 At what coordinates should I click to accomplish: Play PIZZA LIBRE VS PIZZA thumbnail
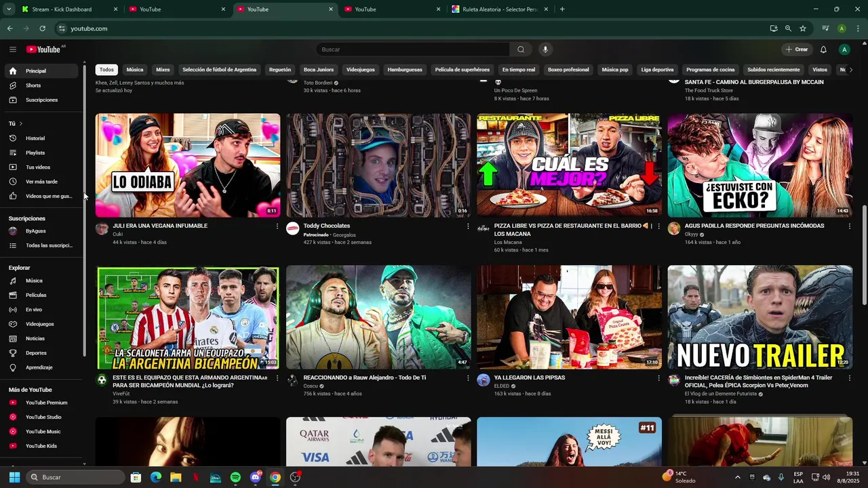(569, 165)
